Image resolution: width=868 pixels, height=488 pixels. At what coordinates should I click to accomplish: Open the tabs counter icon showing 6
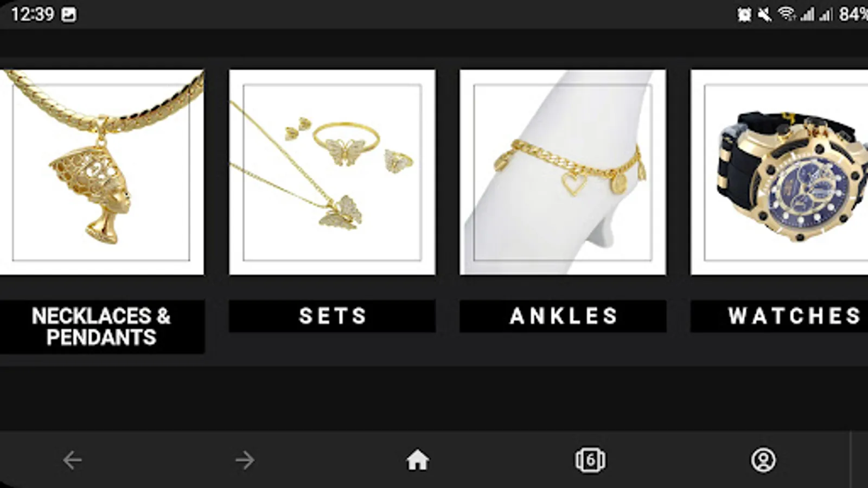(590, 460)
